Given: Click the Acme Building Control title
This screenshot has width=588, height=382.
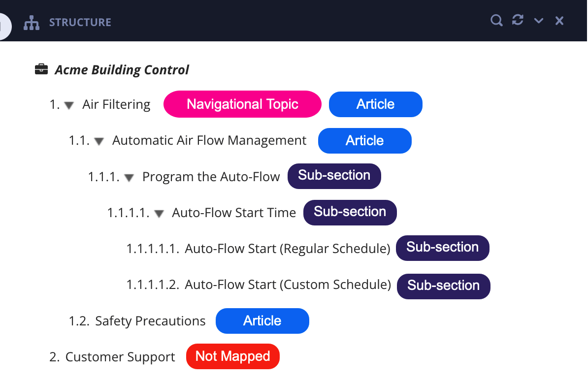Looking at the screenshot, I should click(122, 69).
